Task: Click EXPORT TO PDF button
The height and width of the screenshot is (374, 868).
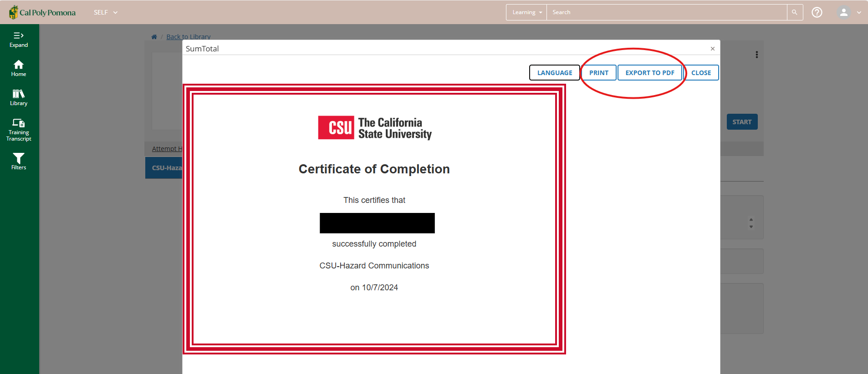Action: tap(650, 73)
